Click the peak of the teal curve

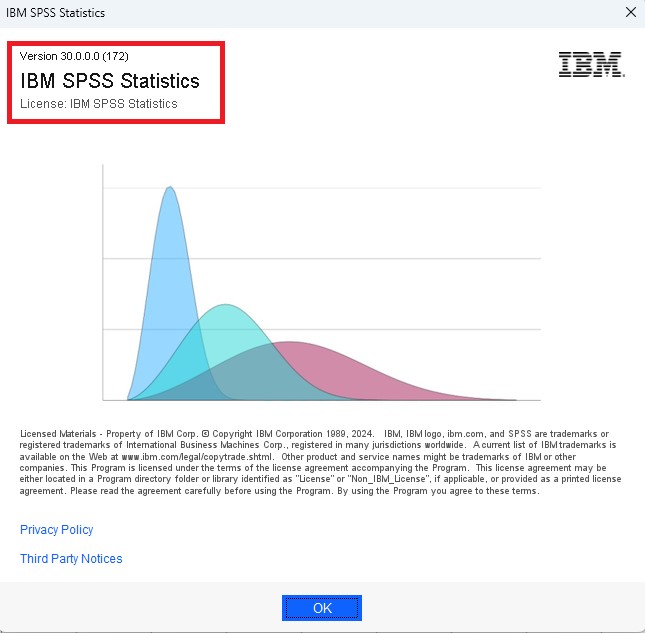point(227,306)
